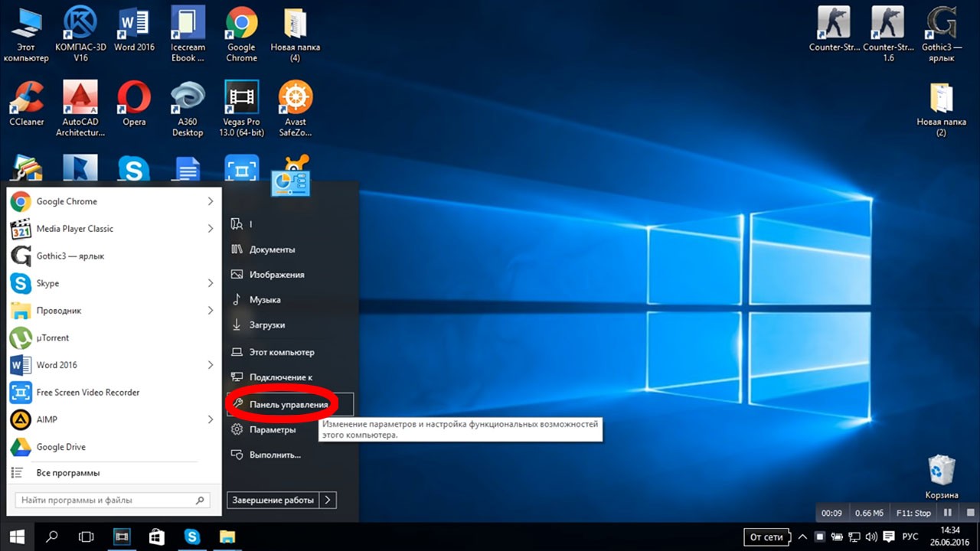Click the F11: Stop recorder label

913,513
